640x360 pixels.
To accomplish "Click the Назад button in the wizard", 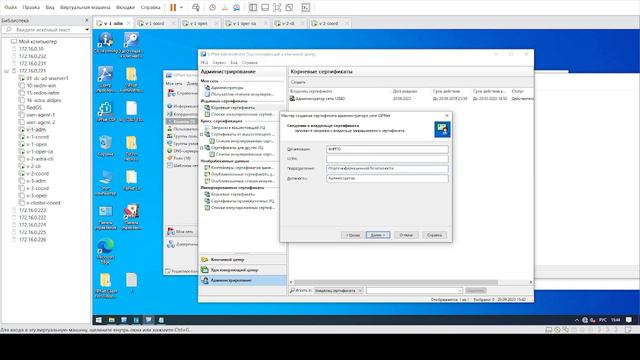I will (353, 235).
